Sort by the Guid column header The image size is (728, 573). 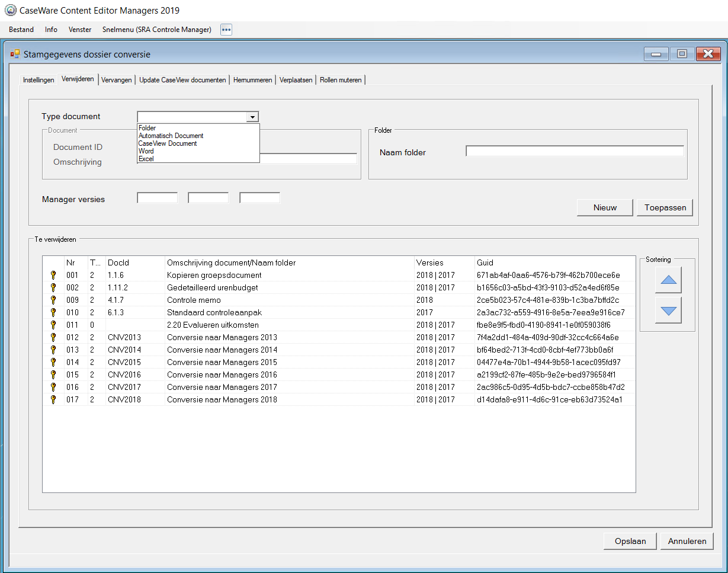click(x=554, y=263)
